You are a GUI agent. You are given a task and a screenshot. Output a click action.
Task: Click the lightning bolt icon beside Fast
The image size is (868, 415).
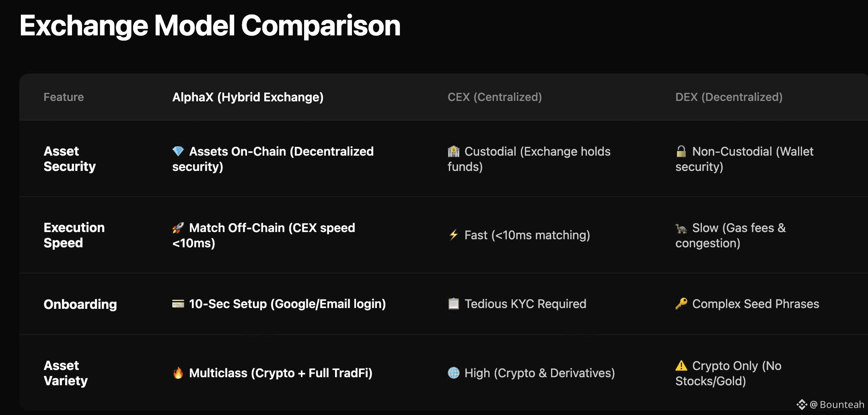pos(453,235)
